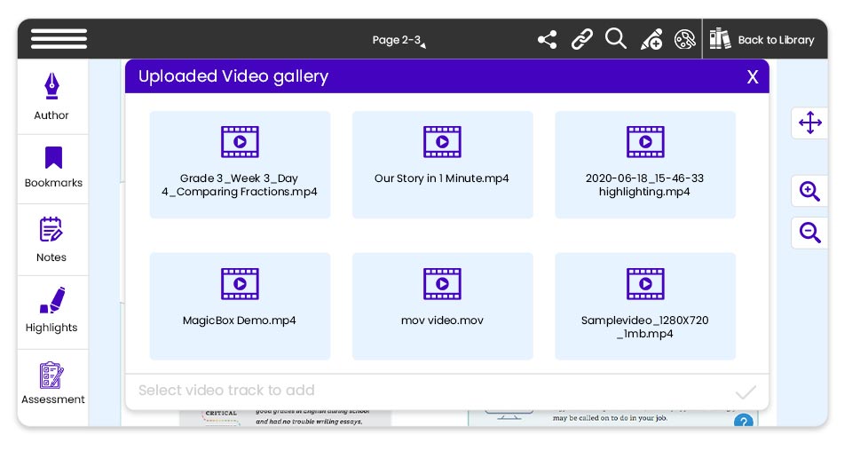Click the move/pan arrows icon
Image resolution: width=868 pixels, height=451 pixels.
810,123
